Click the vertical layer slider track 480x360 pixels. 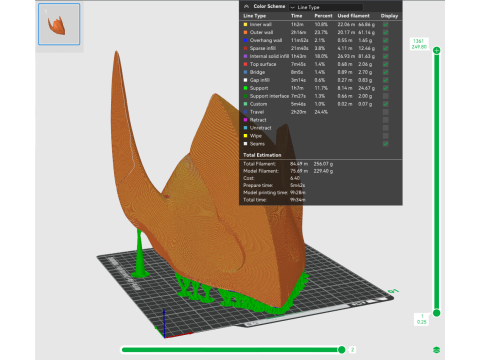[x=436, y=182]
